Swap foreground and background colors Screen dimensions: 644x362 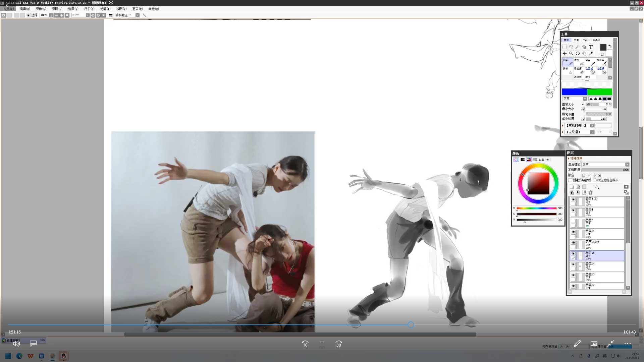pos(610,46)
